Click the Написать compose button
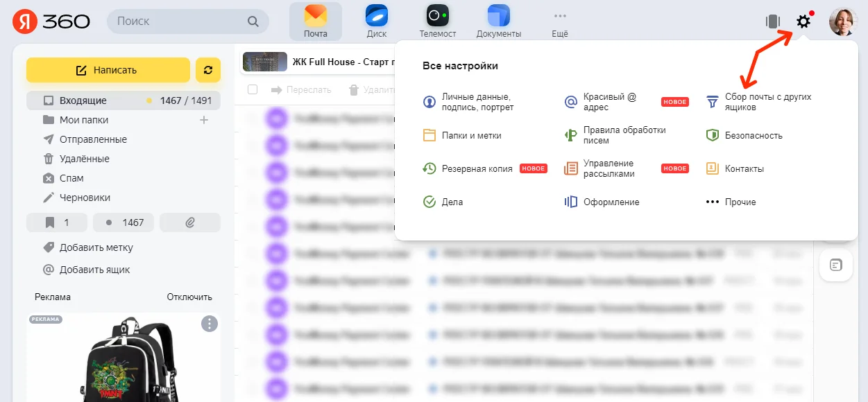868x402 pixels. point(108,70)
